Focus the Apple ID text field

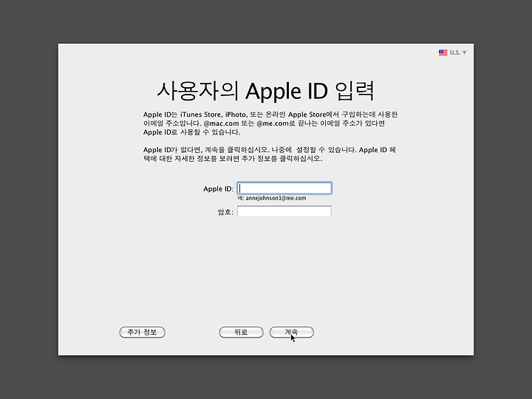click(x=284, y=188)
